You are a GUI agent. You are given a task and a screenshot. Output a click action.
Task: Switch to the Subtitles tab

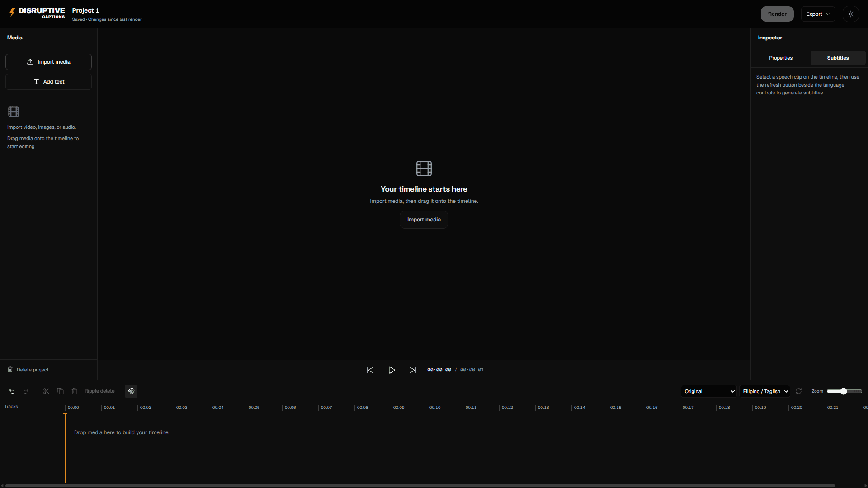point(838,58)
